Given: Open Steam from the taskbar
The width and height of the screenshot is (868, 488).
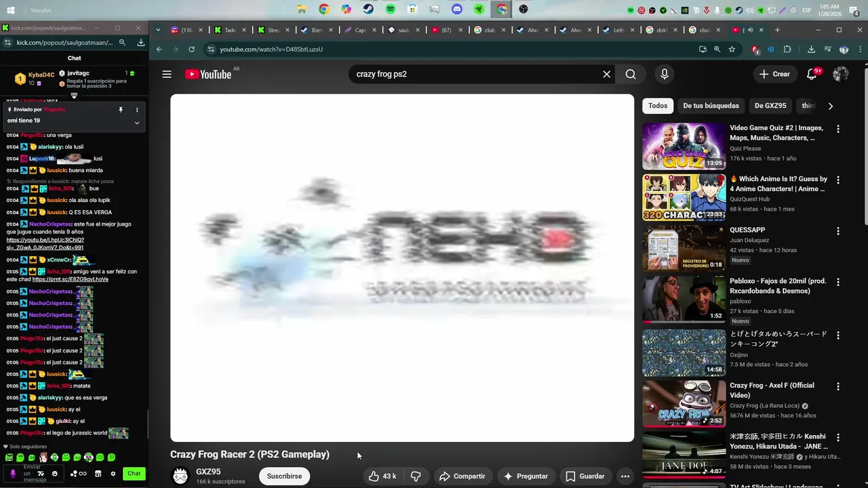Looking at the screenshot, I should click(368, 9).
